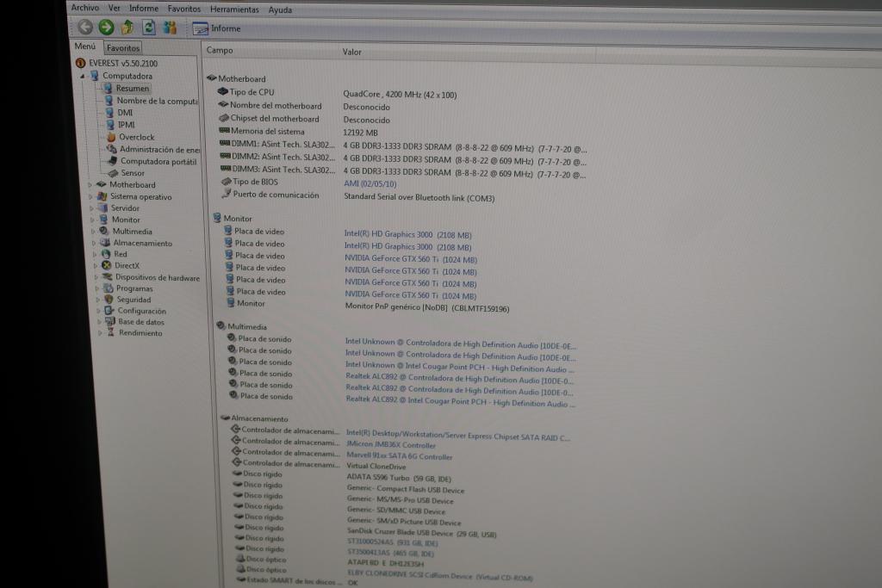Select DMI tree item

click(x=125, y=113)
